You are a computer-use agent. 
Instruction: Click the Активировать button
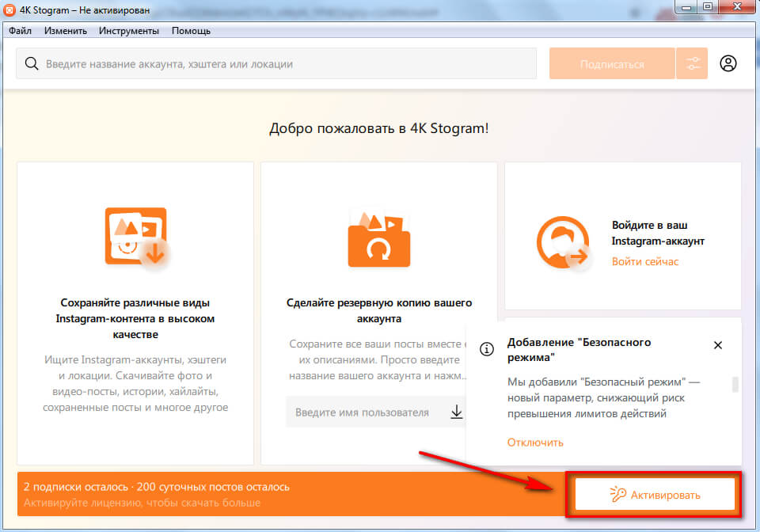click(655, 495)
